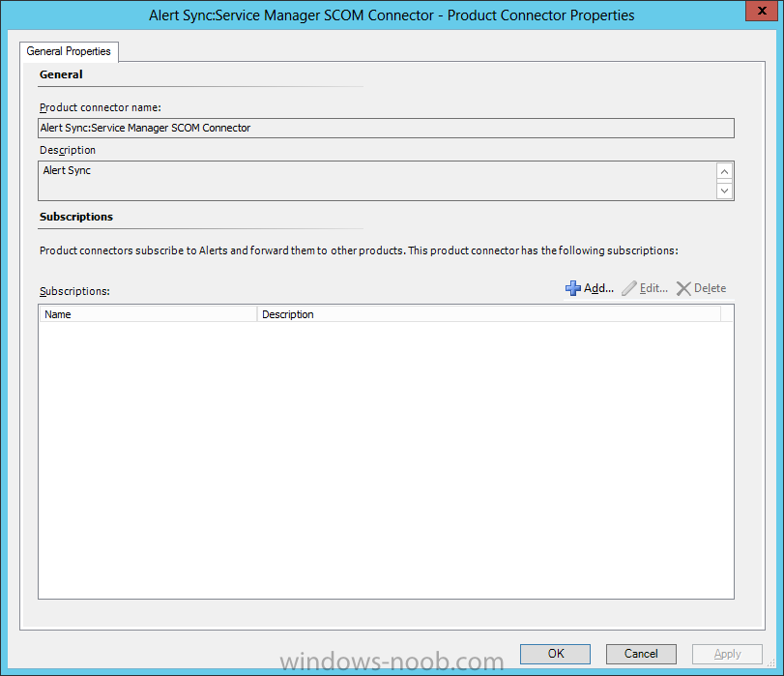Click the 'Add...' label text
784x676 pixels.
pos(599,288)
